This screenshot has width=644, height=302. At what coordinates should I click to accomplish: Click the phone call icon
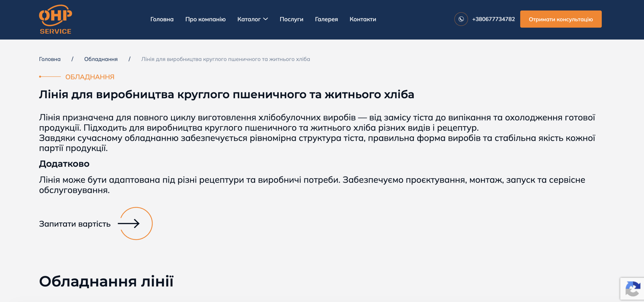[461, 19]
